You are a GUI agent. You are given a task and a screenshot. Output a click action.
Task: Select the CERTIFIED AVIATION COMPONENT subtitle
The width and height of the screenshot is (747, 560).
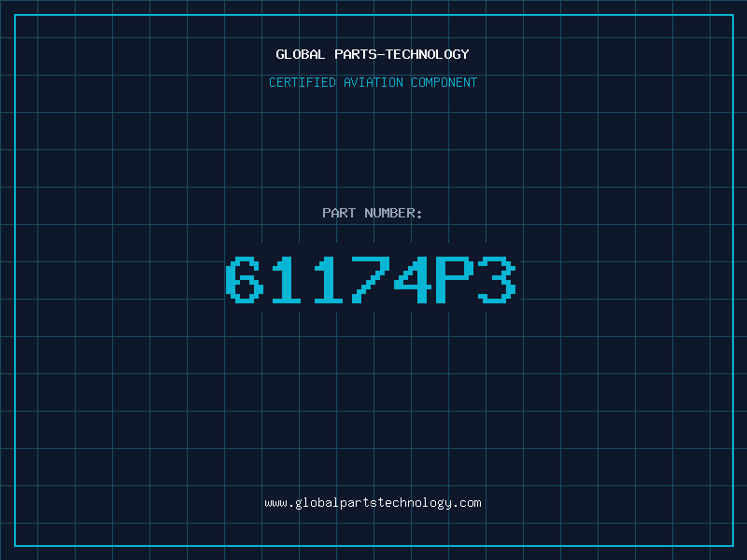(373, 82)
